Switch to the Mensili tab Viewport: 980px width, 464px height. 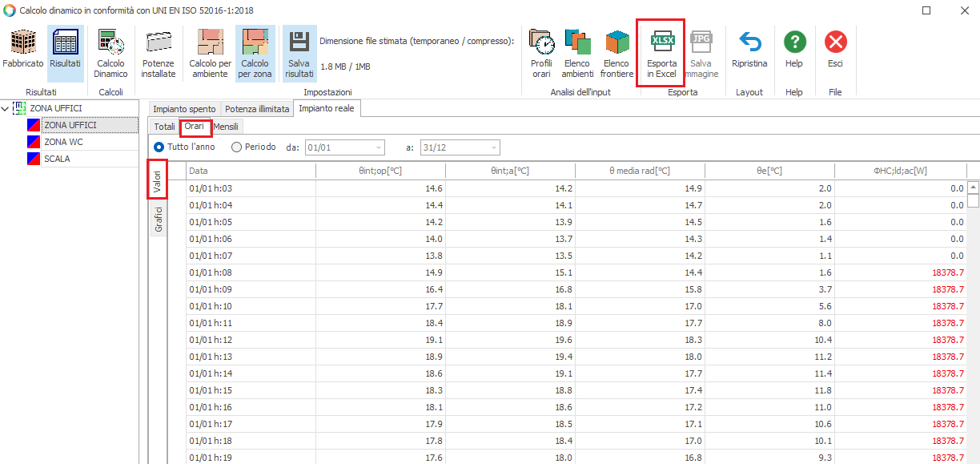(226, 127)
